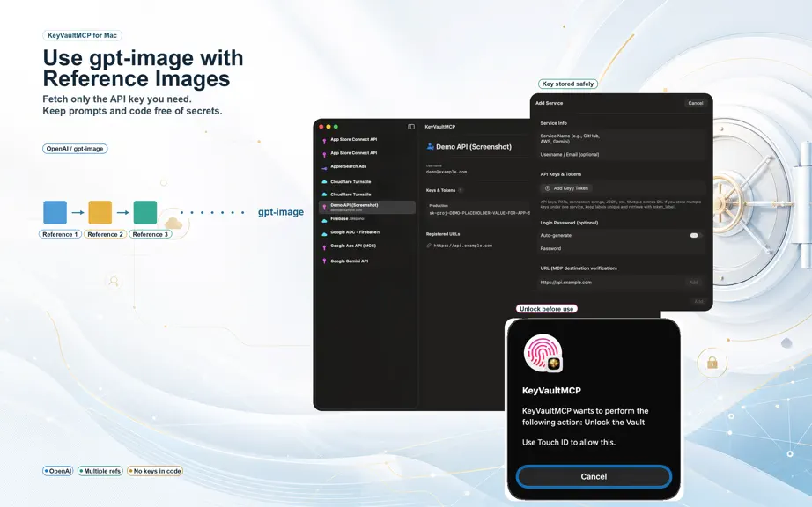Cancel the Add Service dialog
This screenshot has height=507, width=812.
pos(696,103)
